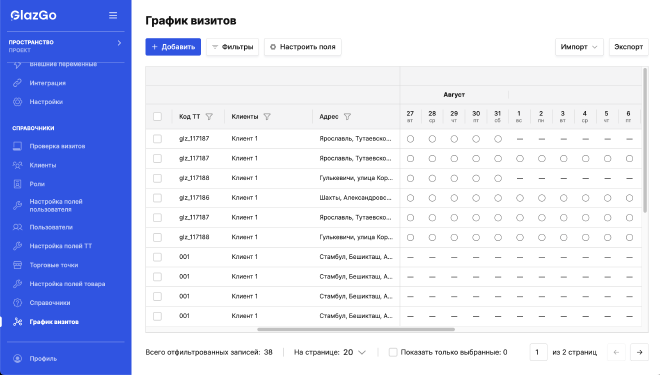The image size is (660, 375).
Task: Click the Настройки gear icon in sidebar
Action: click(17, 102)
